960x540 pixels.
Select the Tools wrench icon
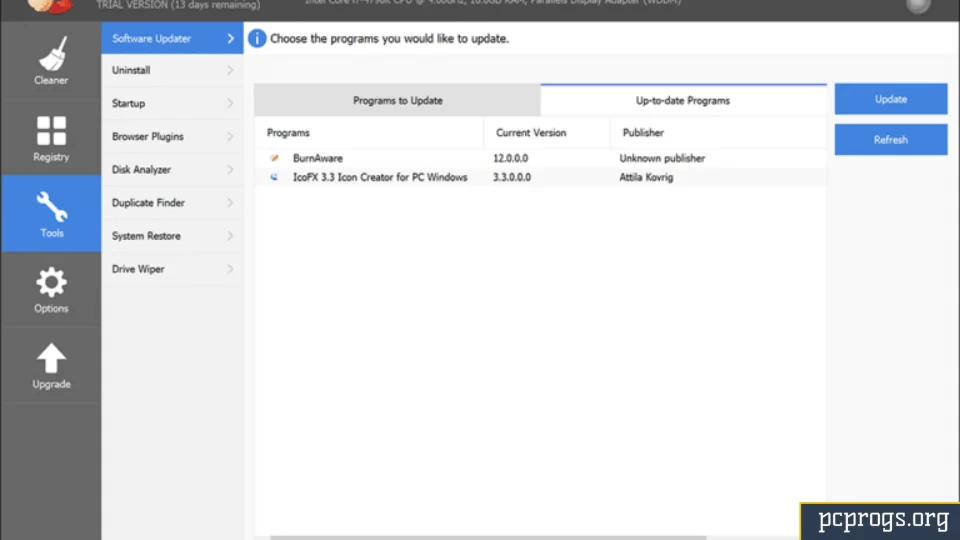point(51,207)
